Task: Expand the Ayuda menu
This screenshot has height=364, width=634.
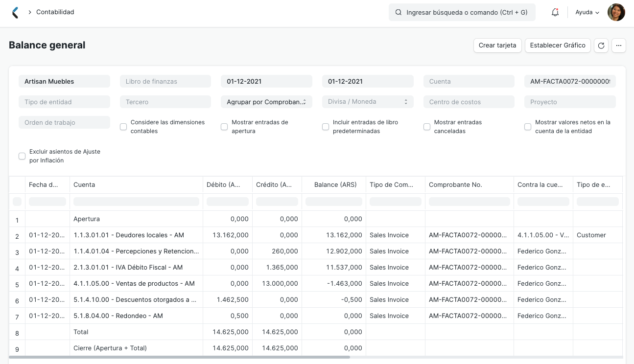Action: [586, 12]
